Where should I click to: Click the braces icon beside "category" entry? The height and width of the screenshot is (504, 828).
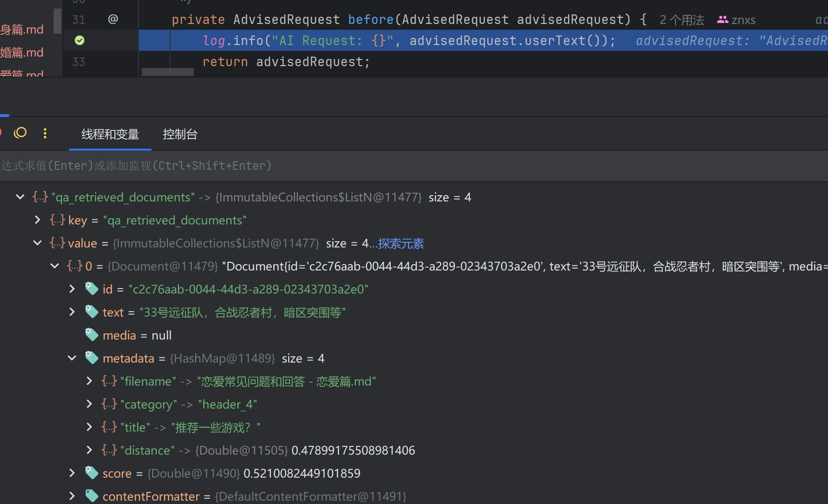click(x=109, y=404)
